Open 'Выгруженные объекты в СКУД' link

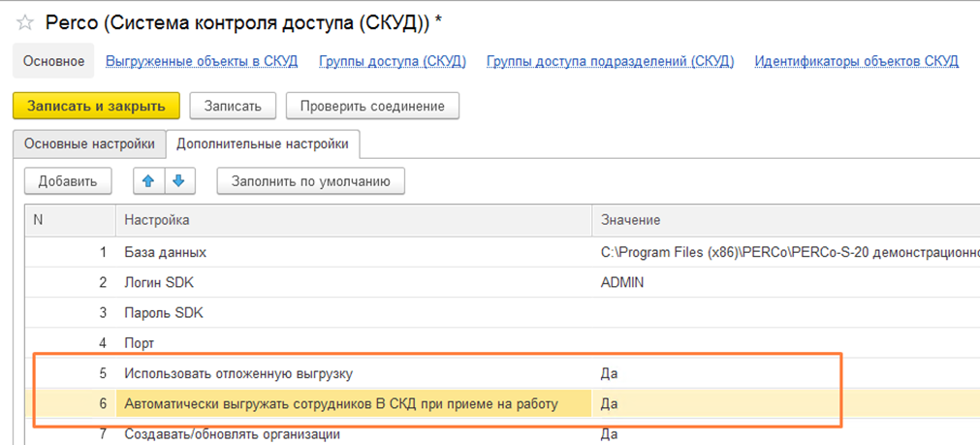point(202,61)
